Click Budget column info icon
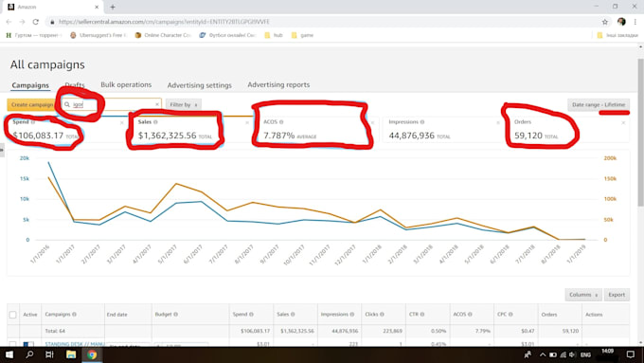Image resolution: width=644 pixels, height=363 pixels. pos(175,315)
